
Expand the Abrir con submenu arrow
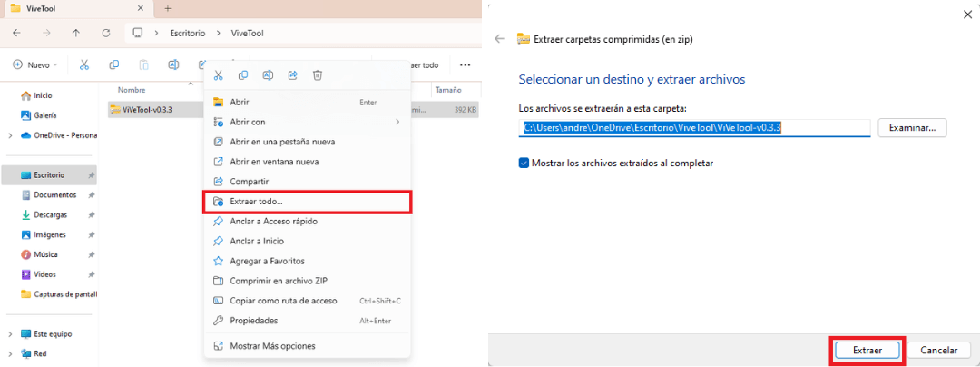[x=397, y=122]
